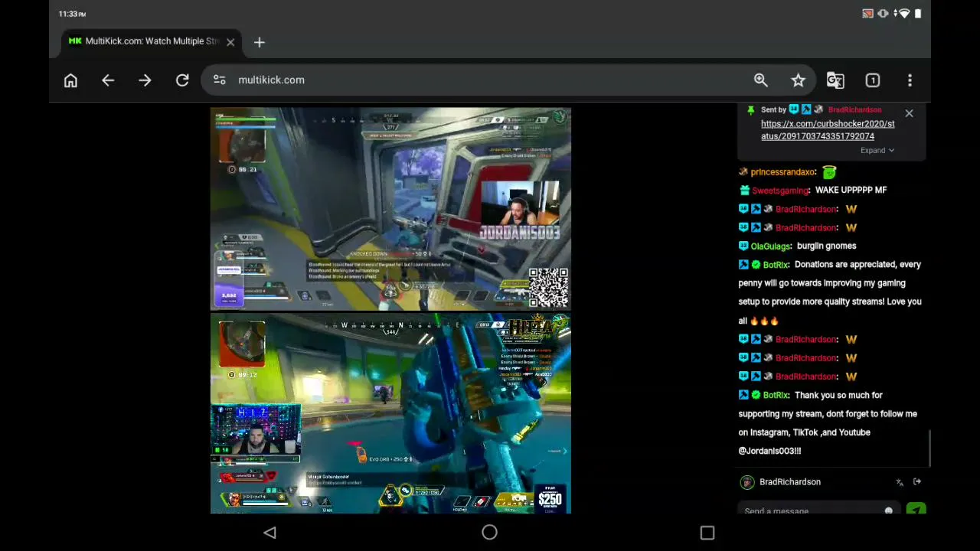Open the Google Translate icon
The width and height of the screenshot is (980, 551).
coord(835,80)
